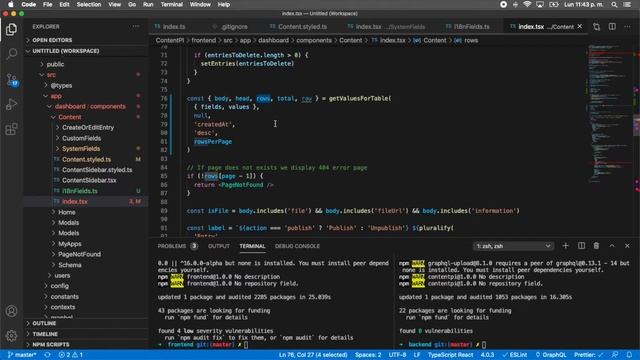Screen dimensions: 640x360
Task: Open editor more actions ellipsis
Action: tap(627, 27)
